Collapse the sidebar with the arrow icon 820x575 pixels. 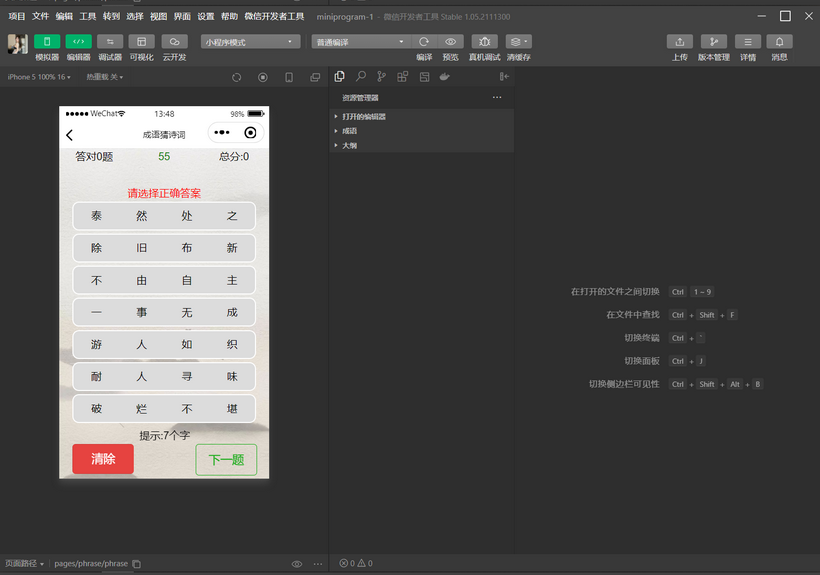[504, 77]
